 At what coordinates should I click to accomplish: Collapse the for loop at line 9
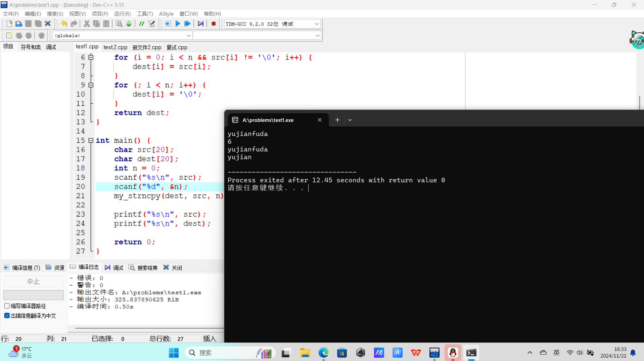(91, 85)
